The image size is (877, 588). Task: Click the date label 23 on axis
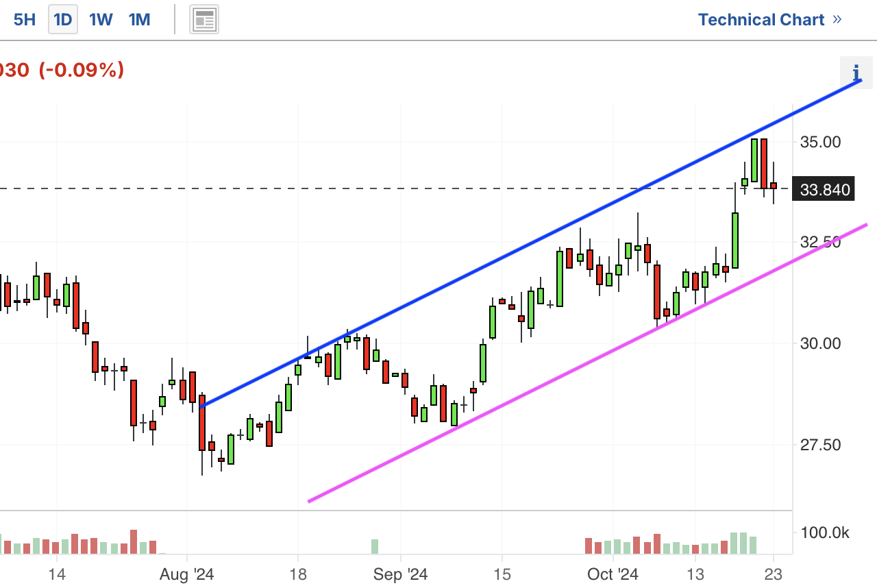(774, 574)
